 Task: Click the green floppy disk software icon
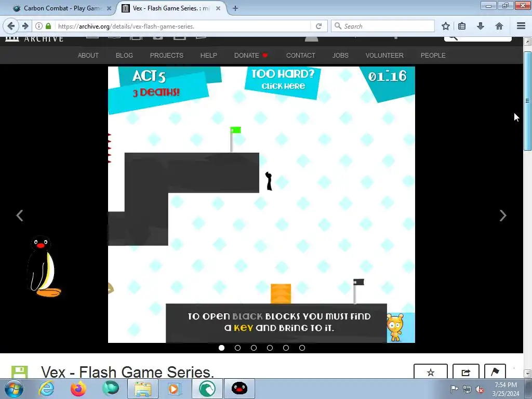point(19,372)
